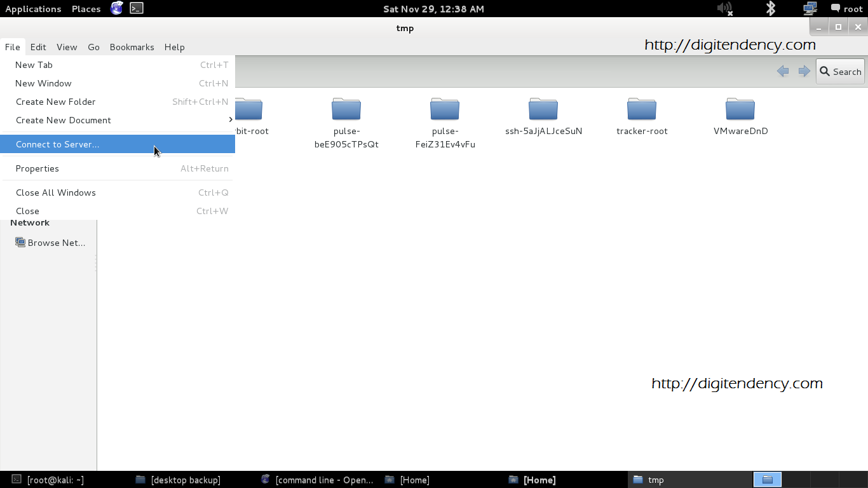Expand the Create New Document submenu arrow

[230, 120]
